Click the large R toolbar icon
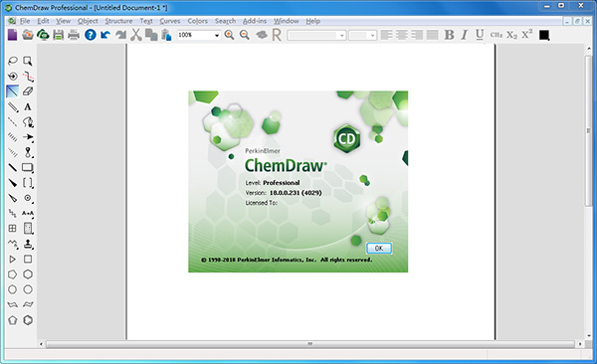The image size is (597, 364). coord(277,35)
